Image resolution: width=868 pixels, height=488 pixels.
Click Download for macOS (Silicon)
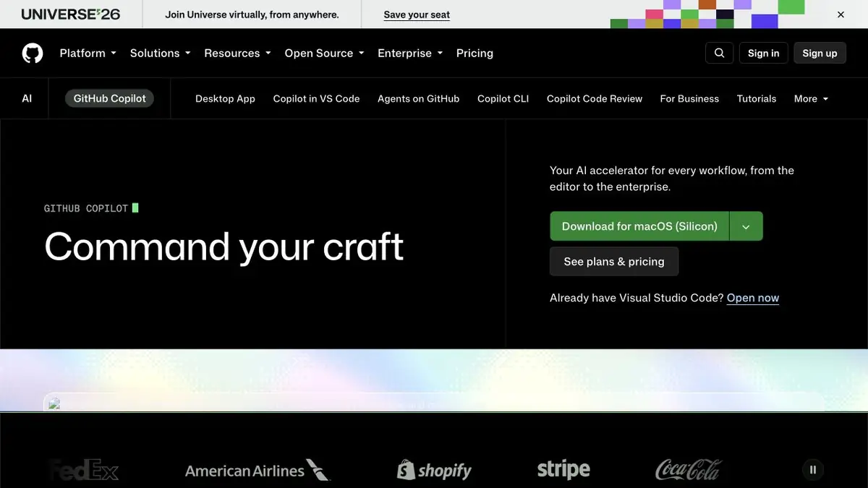(x=639, y=226)
